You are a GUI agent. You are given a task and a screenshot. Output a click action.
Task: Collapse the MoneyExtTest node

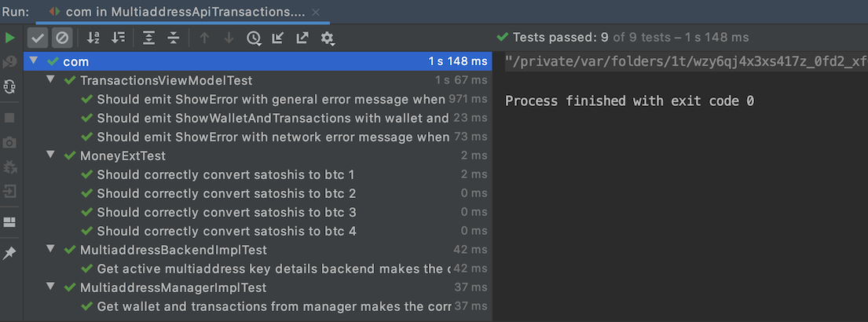click(50, 156)
